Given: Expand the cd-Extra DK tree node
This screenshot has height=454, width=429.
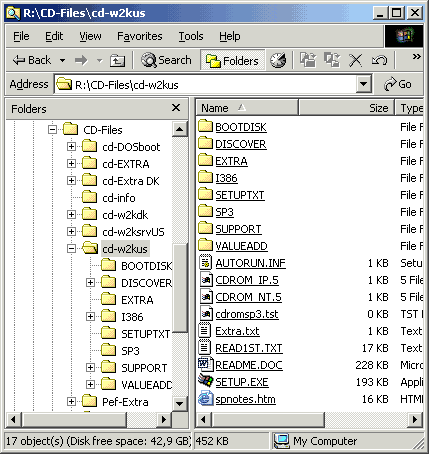Looking at the screenshot, I should click(x=71, y=180).
